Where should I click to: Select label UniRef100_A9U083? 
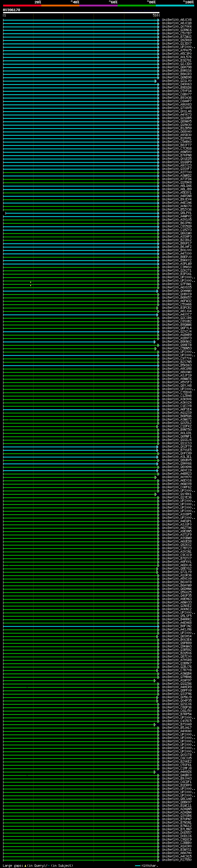pos(177,104)
